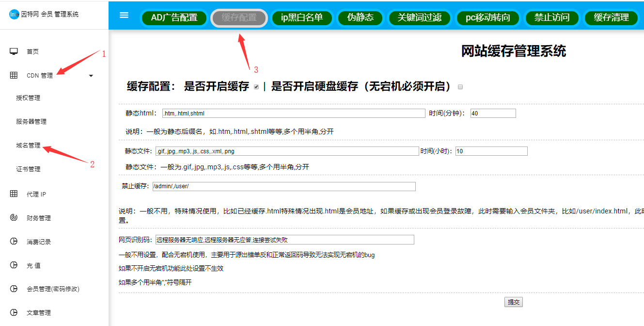Click the hamburger menu icon

(124, 15)
